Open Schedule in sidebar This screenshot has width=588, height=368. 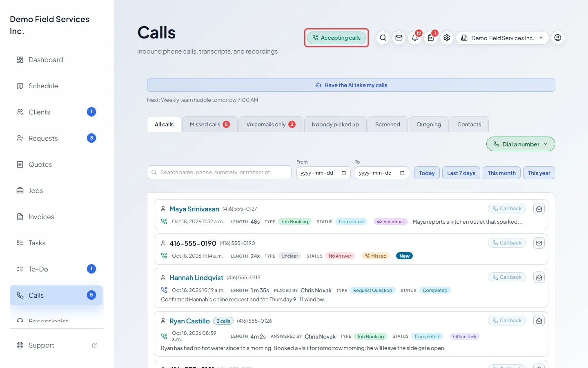(x=56, y=86)
